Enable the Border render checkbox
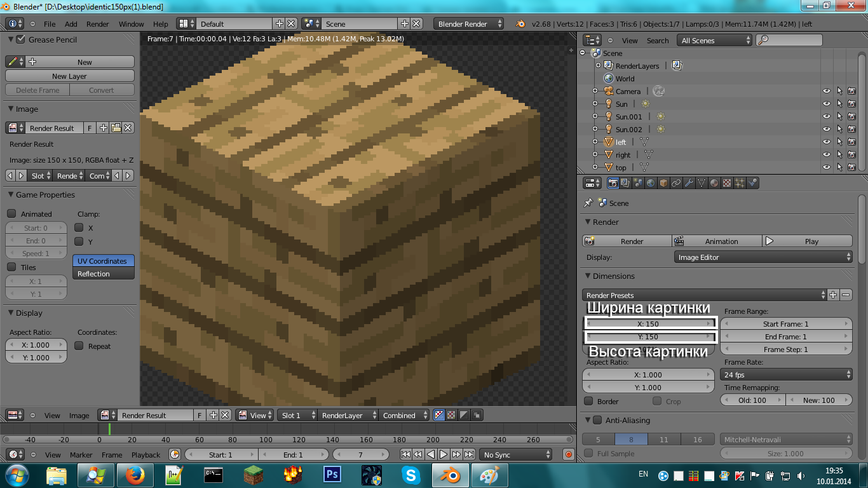Image resolution: width=868 pixels, height=488 pixels. pyautogui.click(x=588, y=401)
